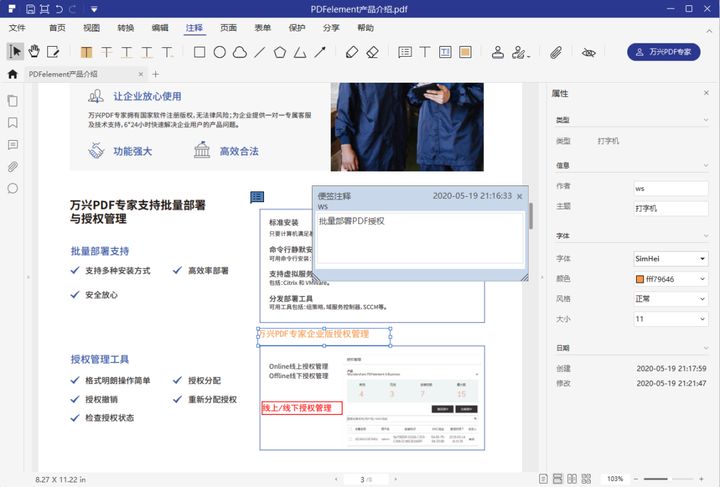Switch to the 编辑 tab

[x=160, y=28]
